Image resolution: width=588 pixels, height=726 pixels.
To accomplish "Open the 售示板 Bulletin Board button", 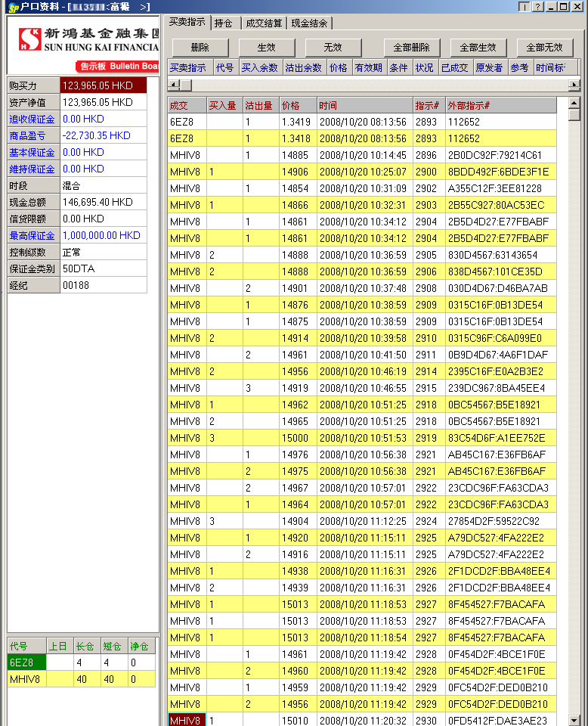I will (x=117, y=67).
